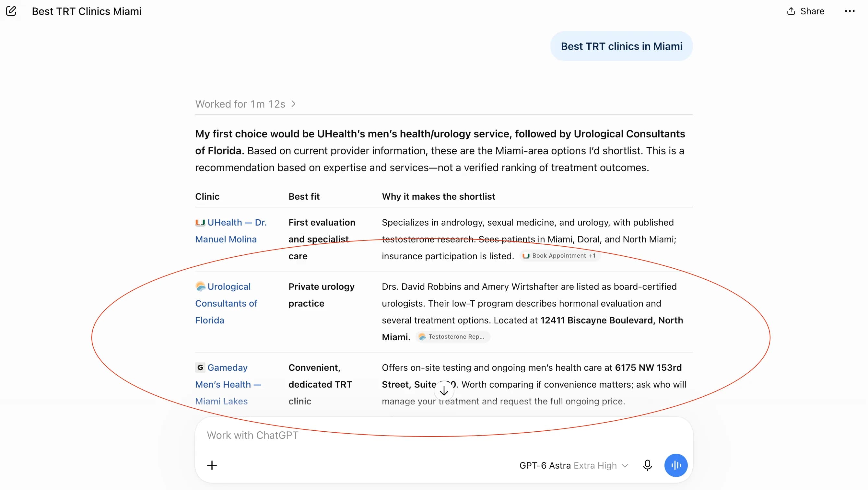Click the UHealth logo icon in the table
The image size is (868, 490).
click(x=200, y=222)
